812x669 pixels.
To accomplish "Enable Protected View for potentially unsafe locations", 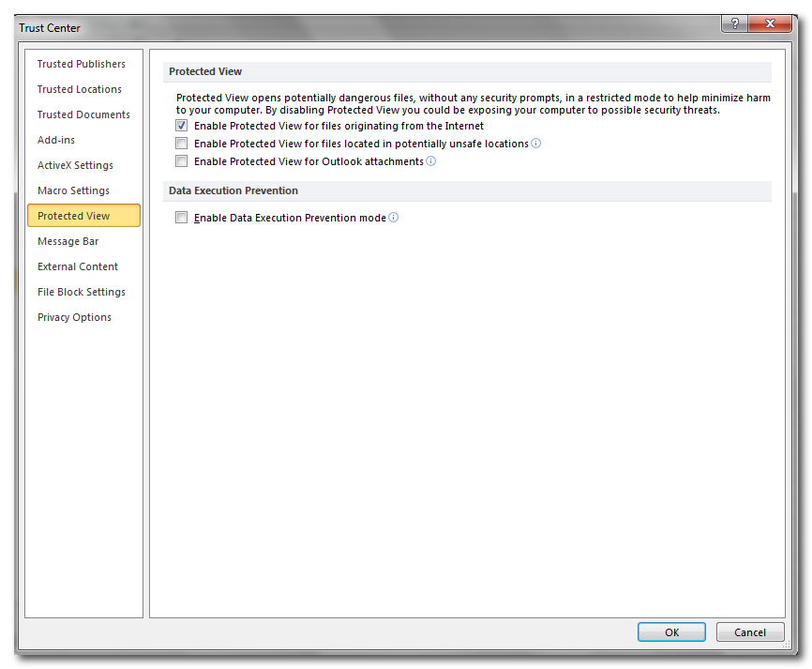I will pyautogui.click(x=182, y=144).
